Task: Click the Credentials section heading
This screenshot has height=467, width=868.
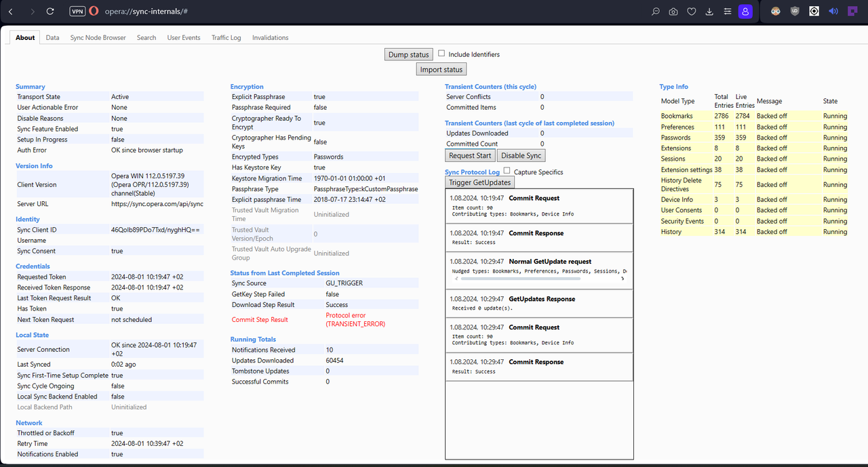Action: pyautogui.click(x=33, y=266)
